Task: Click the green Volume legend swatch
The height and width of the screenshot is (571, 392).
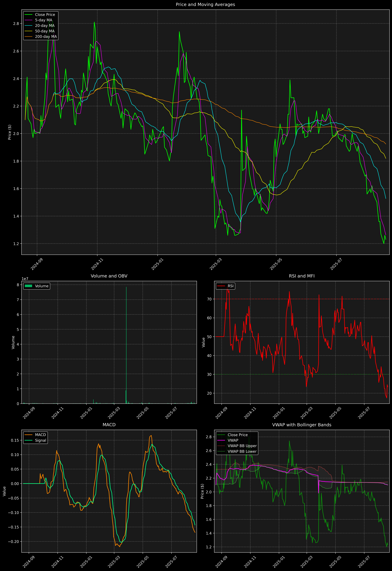Action: pos(29,286)
